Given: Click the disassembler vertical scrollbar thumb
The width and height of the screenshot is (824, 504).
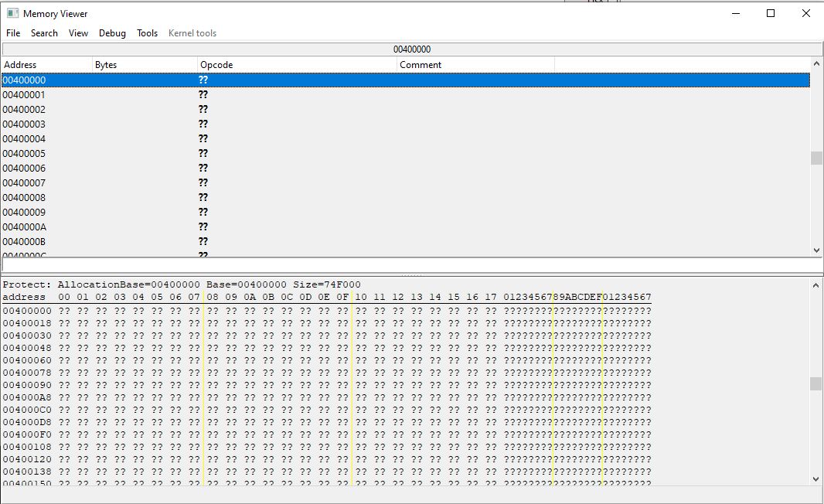Looking at the screenshot, I should 816,158.
